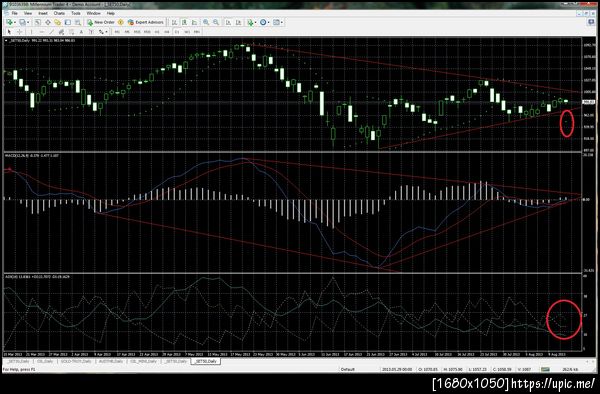The image size is (600, 394).
Task: Open the Help menu
Action: click(111, 13)
